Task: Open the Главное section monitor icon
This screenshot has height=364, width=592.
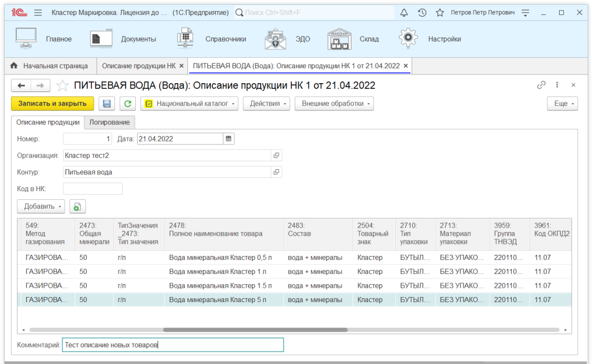Action: click(26, 38)
